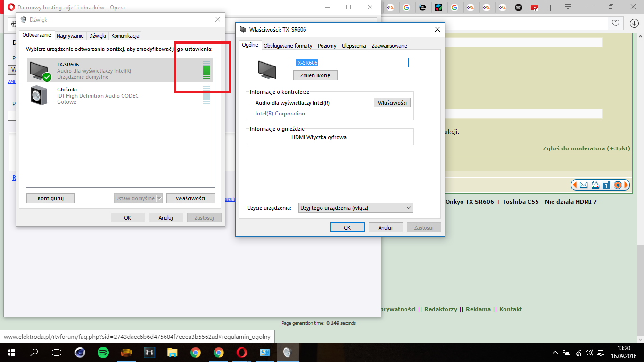Confirm the TX-SR606 properties dialog with OK
The width and height of the screenshot is (644, 362).
(347, 228)
